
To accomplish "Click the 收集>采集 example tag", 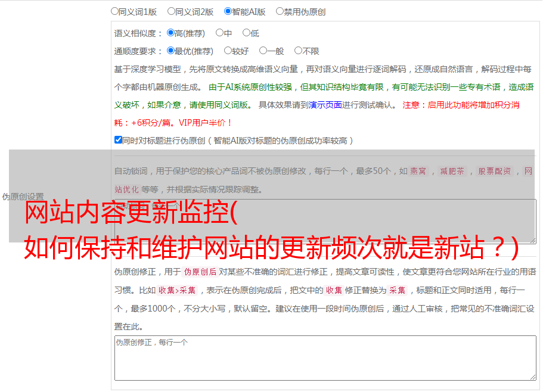I will [177, 290].
